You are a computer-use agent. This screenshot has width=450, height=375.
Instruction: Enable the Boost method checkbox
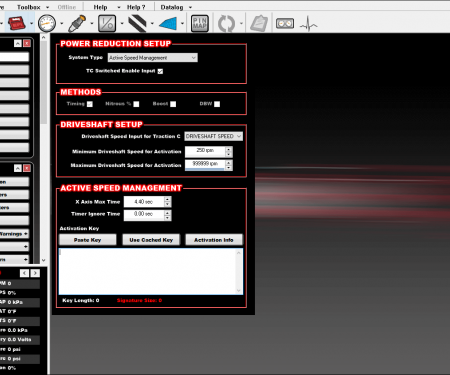click(x=173, y=104)
